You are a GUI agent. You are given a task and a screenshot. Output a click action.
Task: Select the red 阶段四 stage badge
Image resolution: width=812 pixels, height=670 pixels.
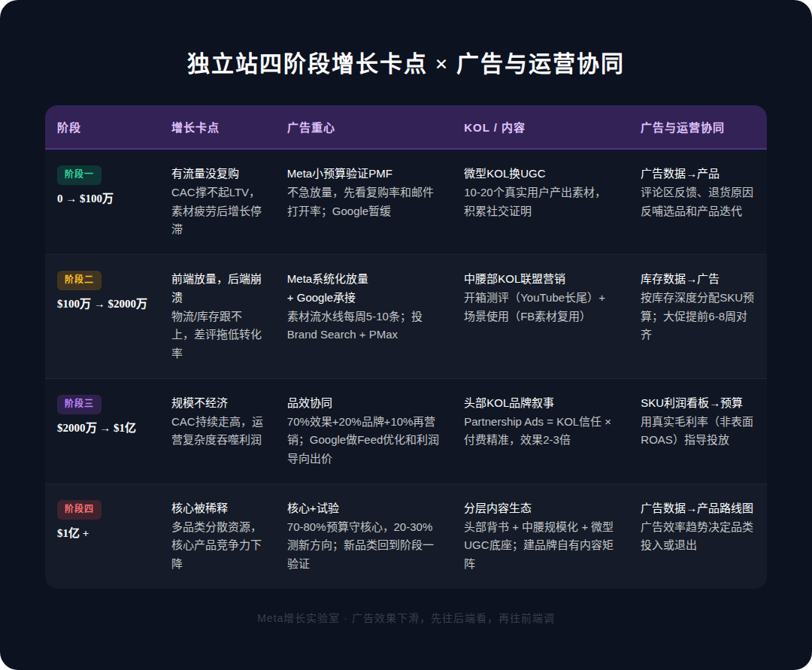pyautogui.click(x=79, y=510)
